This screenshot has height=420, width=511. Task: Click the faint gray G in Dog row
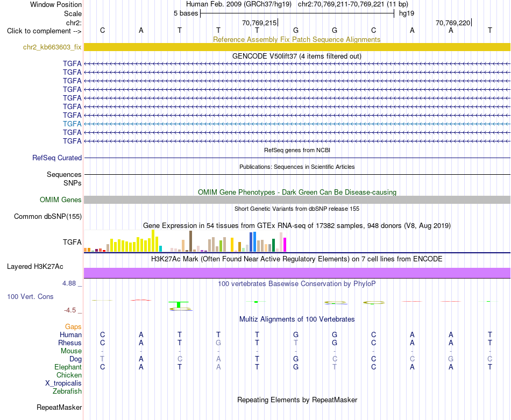click(x=451, y=359)
